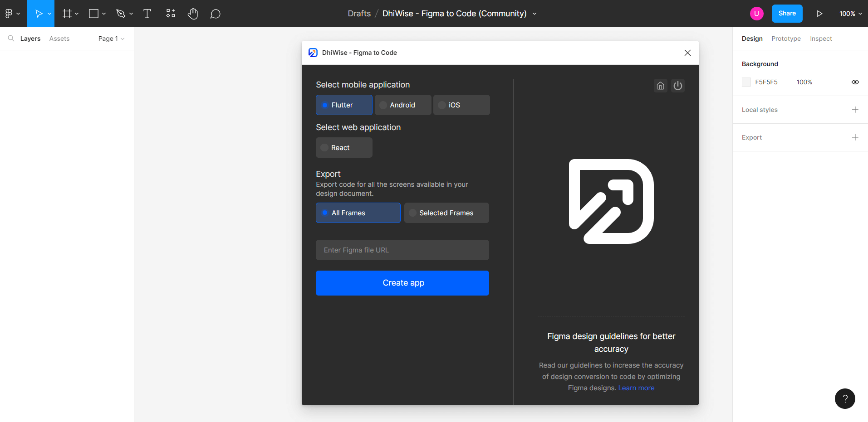Search layers with magnifier icon
Screen dimensions: 868x422
(11, 39)
